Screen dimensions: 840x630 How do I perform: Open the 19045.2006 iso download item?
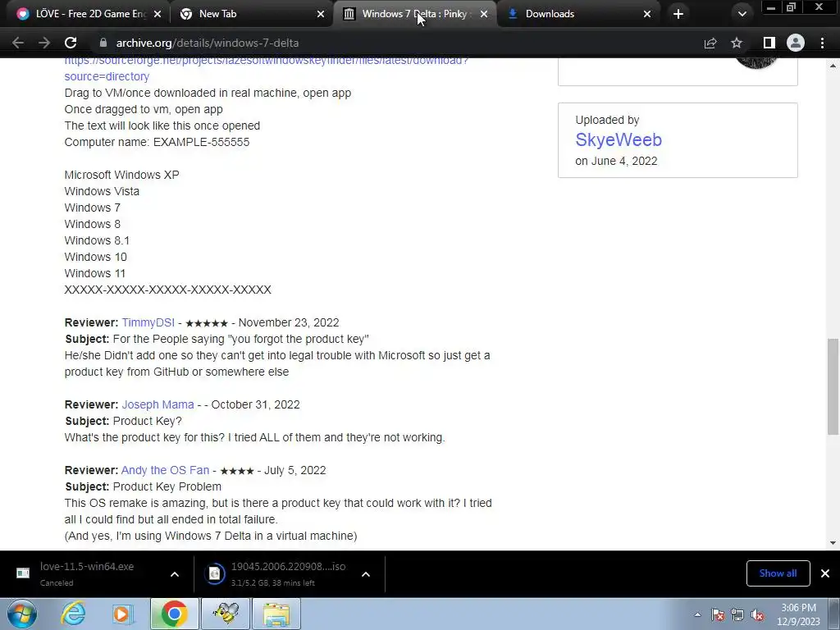click(276, 573)
